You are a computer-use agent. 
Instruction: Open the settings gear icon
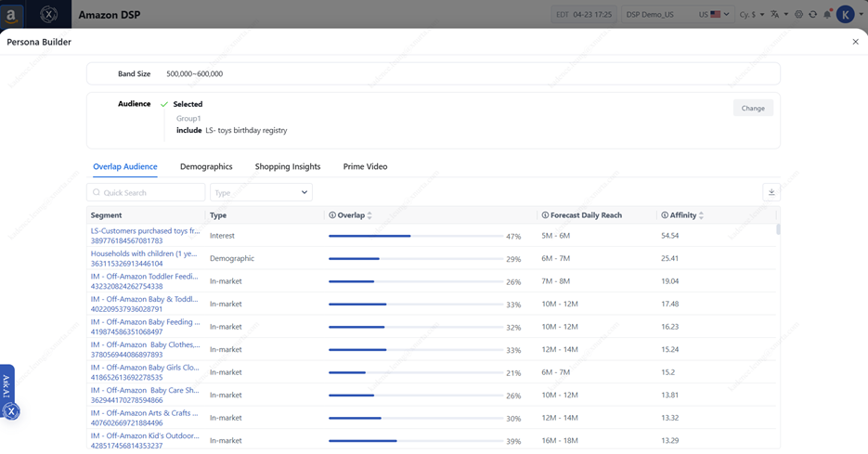(799, 15)
